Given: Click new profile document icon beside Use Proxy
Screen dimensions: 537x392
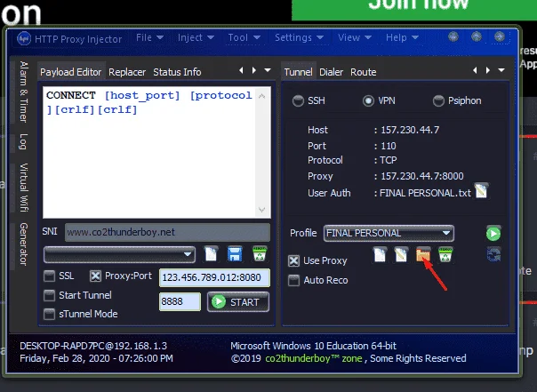Looking at the screenshot, I should [380, 255].
